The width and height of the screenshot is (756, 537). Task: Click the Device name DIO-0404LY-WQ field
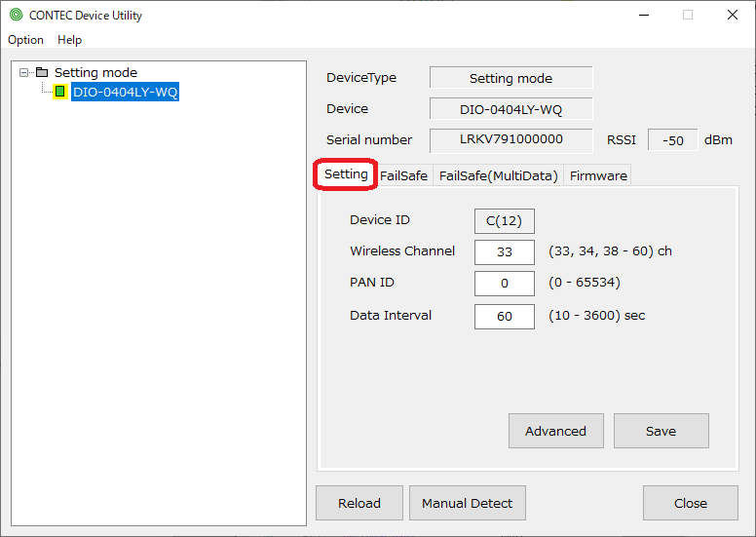click(511, 109)
